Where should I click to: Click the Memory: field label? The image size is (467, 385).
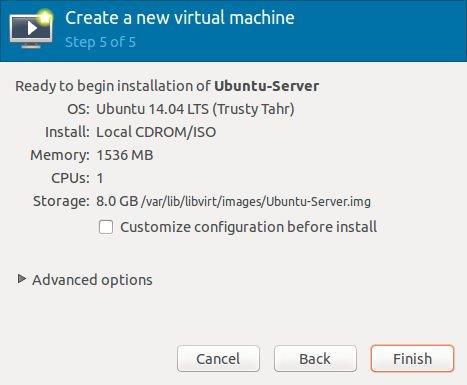pos(60,155)
